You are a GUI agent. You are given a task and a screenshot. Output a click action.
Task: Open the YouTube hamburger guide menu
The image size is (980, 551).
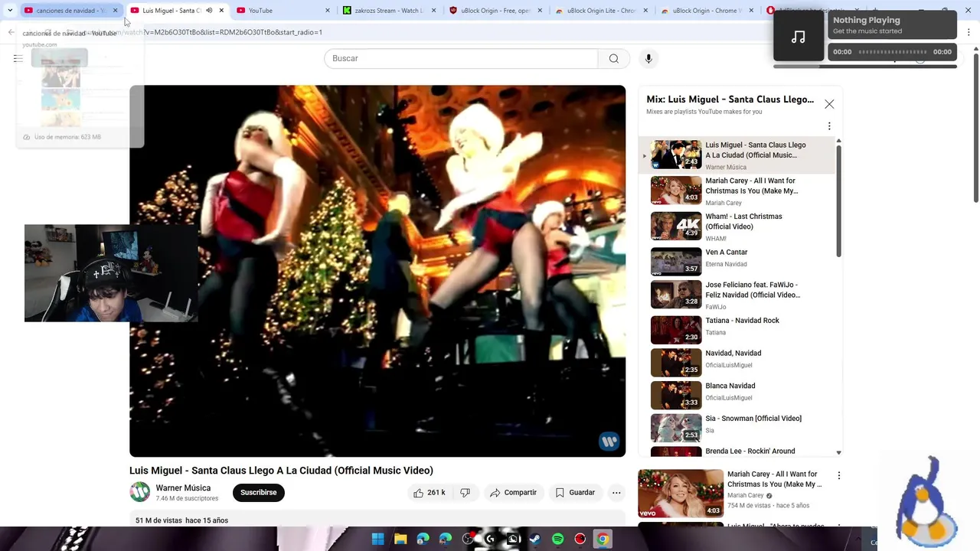[x=18, y=59]
